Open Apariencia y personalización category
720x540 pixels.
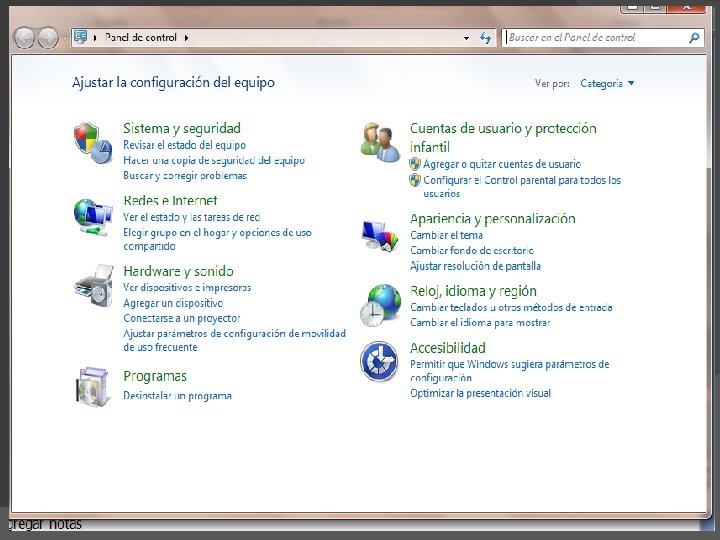point(493,219)
